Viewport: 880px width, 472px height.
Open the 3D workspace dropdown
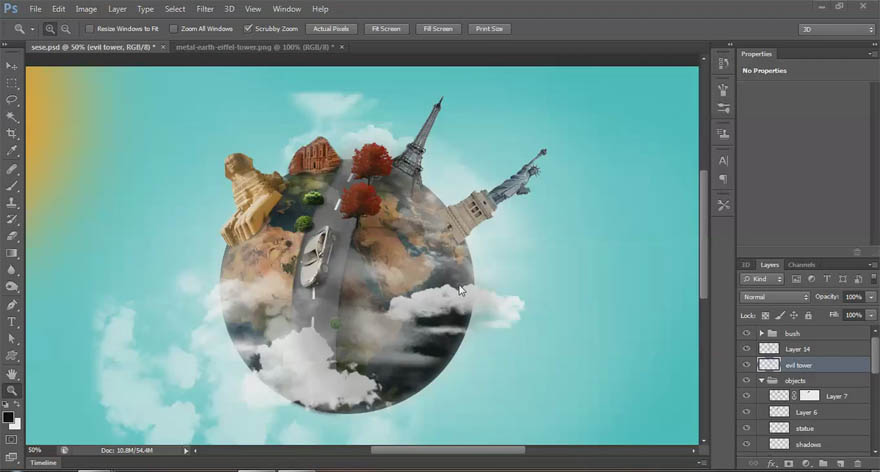pos(837,29)
